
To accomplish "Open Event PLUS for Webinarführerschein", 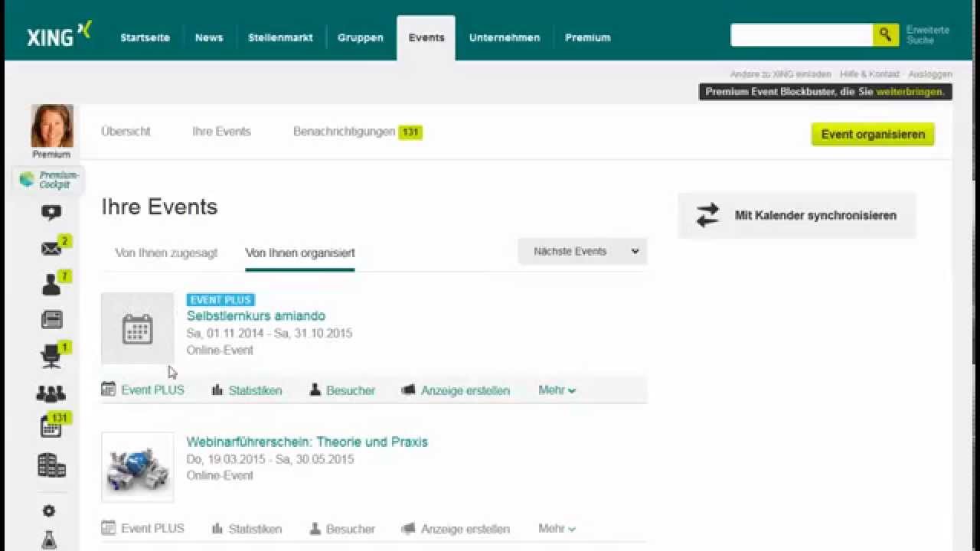I will pos(143,528).
